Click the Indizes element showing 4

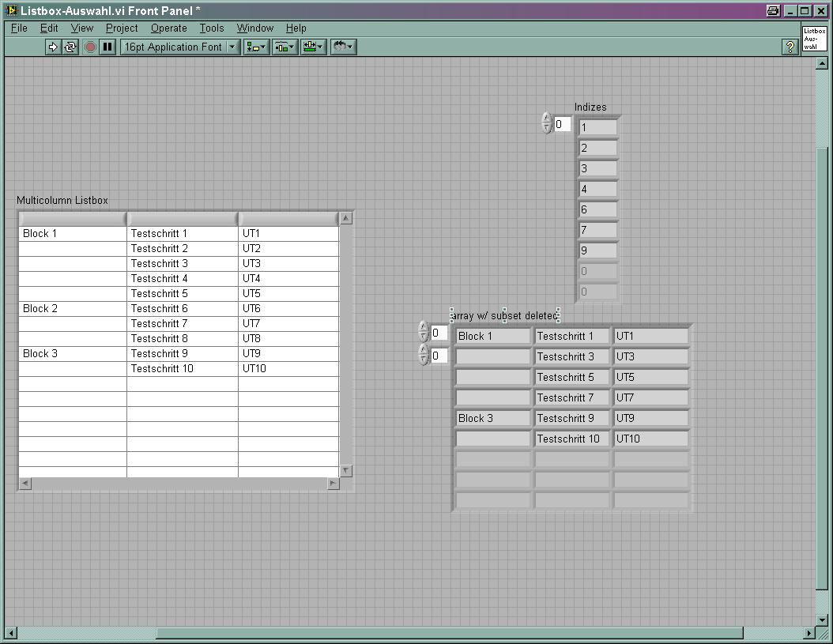(597, 189)
